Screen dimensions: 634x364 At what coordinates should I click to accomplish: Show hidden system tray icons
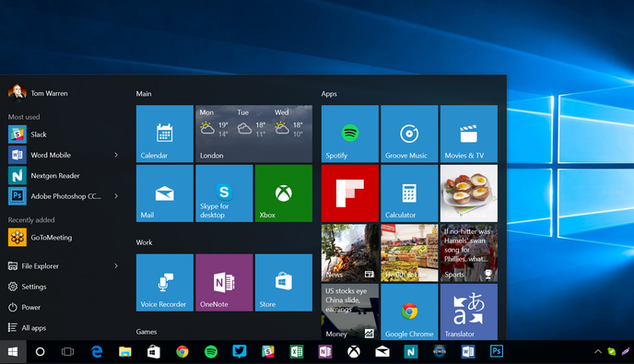click(598, 351)
